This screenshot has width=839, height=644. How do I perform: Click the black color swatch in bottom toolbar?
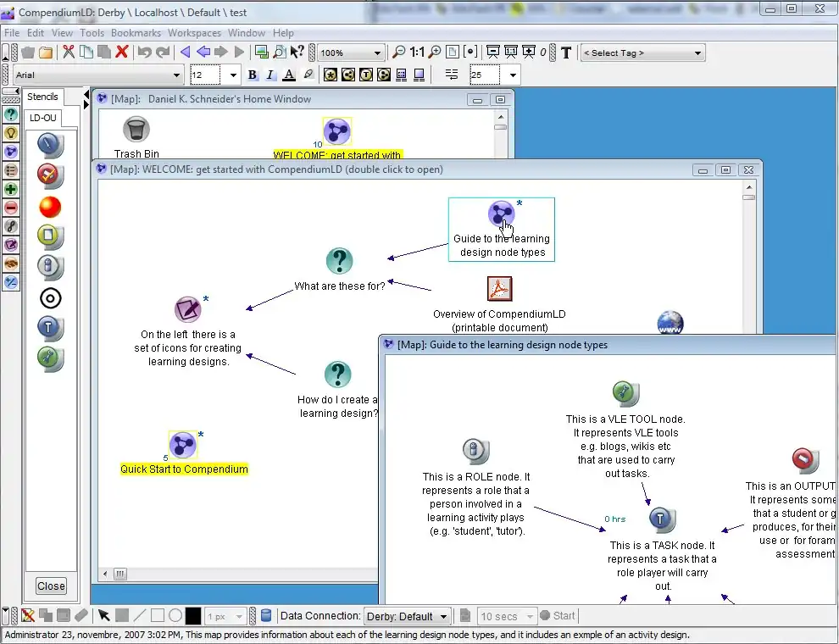pyautogui.click(x=193, y=616)
